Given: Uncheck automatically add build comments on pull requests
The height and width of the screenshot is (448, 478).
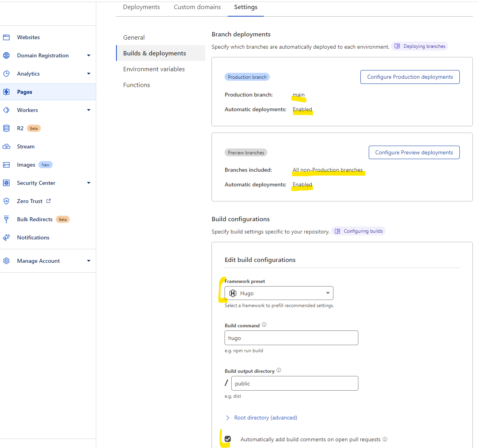Looking at the screenshot, I should pos(227,439).
